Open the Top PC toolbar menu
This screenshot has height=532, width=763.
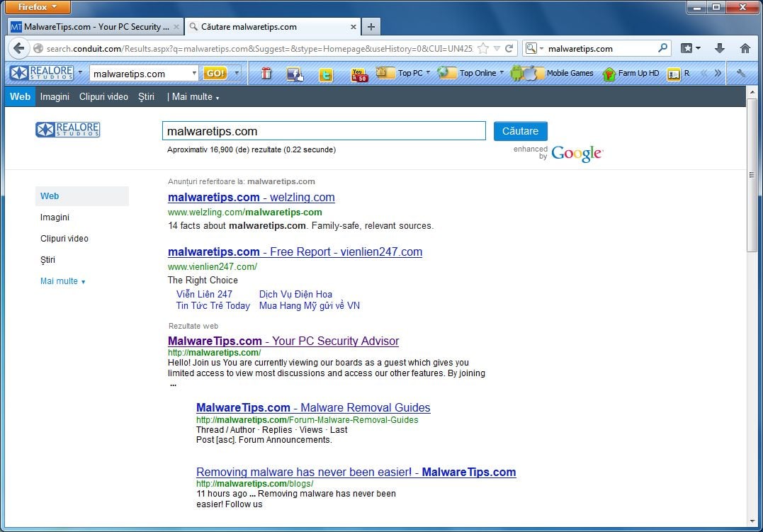(x=403, y=73)
